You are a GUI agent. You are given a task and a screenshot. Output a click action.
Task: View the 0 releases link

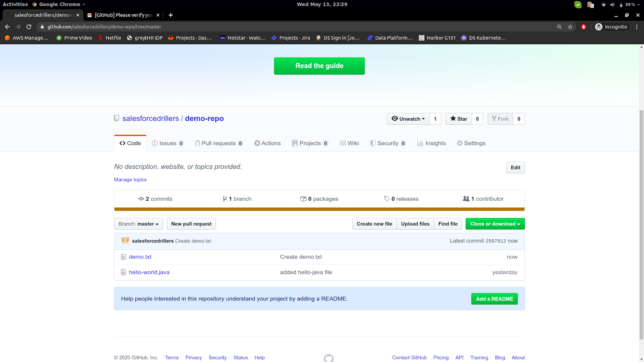tap(401, 199)
